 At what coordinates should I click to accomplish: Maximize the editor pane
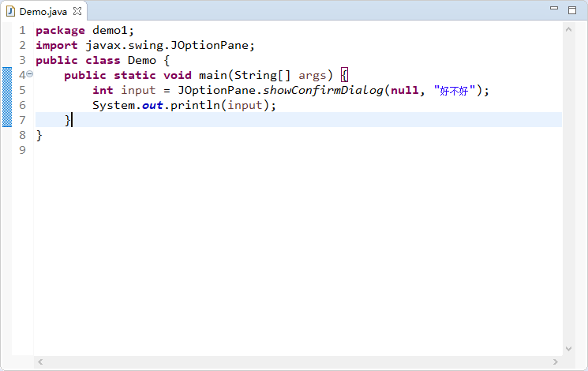(x=572, y=10)
